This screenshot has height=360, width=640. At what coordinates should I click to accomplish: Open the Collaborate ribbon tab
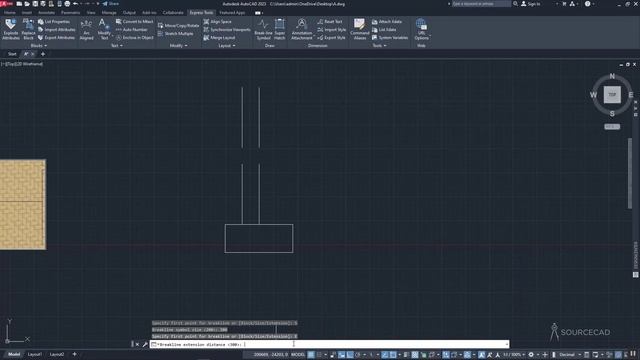click(x=173, y=13)
